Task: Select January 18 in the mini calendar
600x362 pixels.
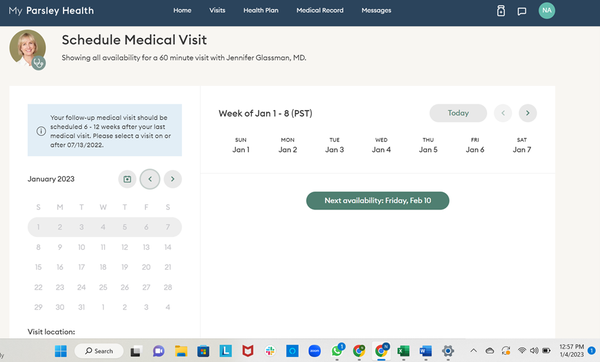Action: (103, 267)
